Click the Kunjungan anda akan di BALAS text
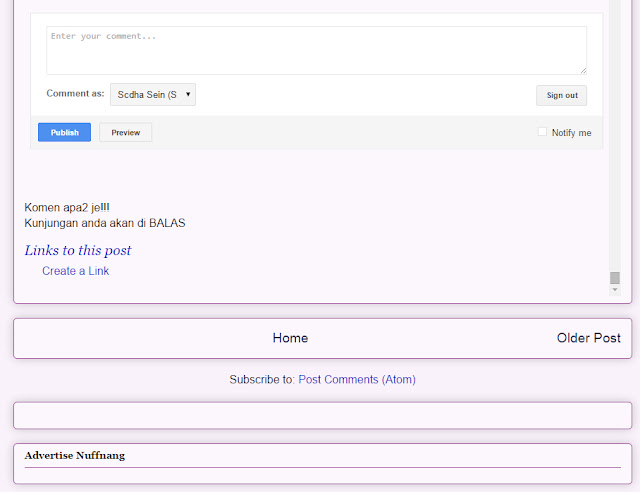 105,223
